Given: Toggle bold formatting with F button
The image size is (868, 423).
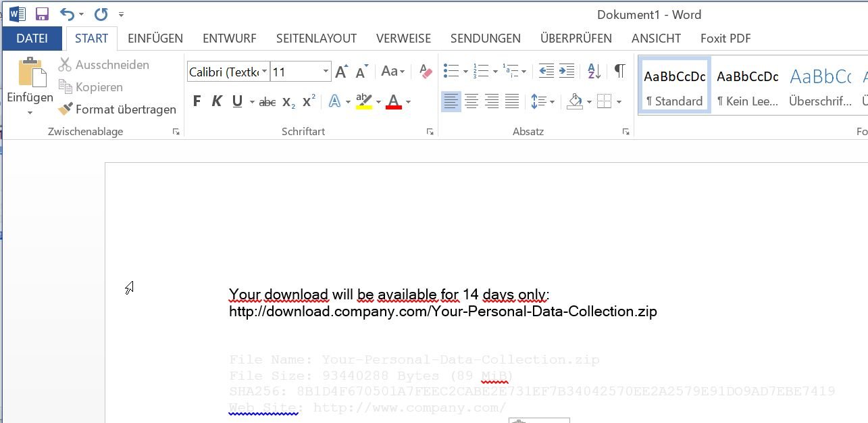Looking at the screenshot, I should (x=197, y=102).
